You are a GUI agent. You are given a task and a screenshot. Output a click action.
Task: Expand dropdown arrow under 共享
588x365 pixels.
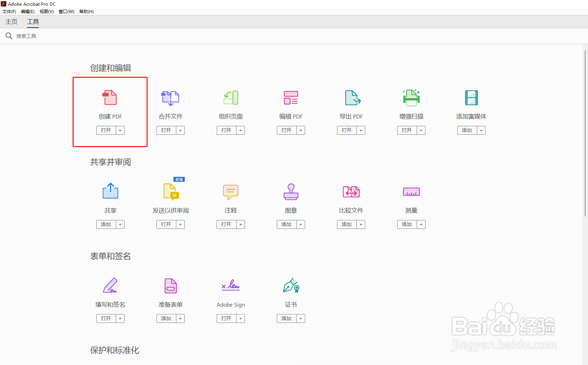point(120,225)
